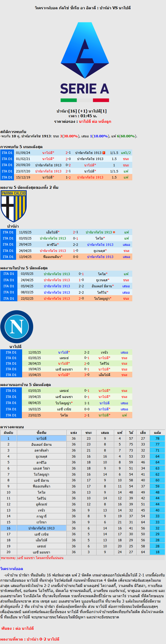
Task: Click heading ตารางคะแนน
Action: coord(12,427)
